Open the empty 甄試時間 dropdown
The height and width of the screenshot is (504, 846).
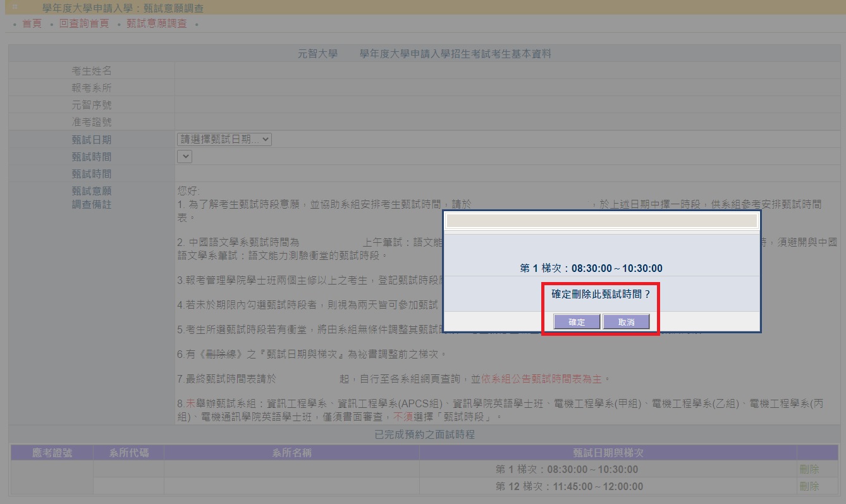pyautogui.click(x=184, y=156)
